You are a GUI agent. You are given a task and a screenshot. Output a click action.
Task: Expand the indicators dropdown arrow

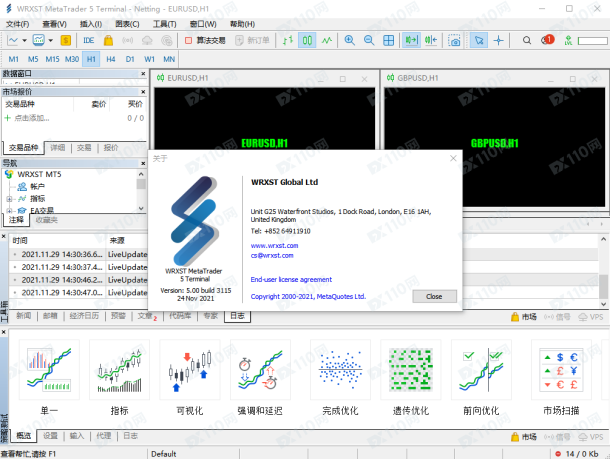(51, 40)
